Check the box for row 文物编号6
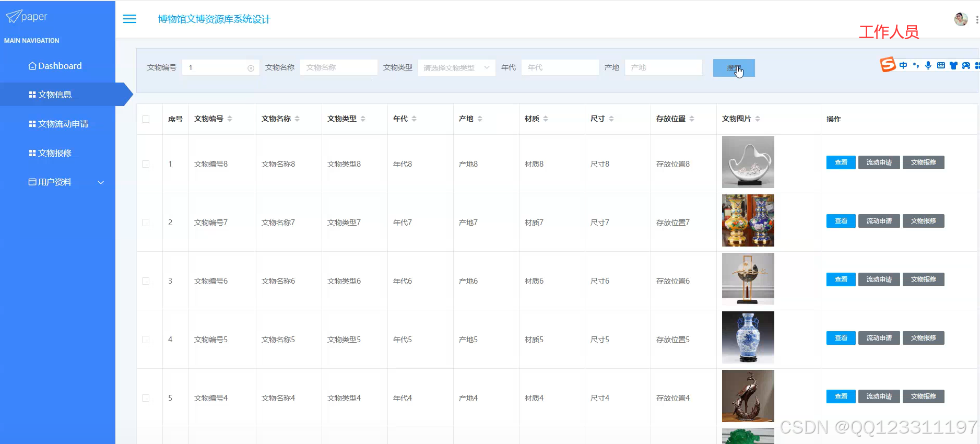 click(146, 281)
